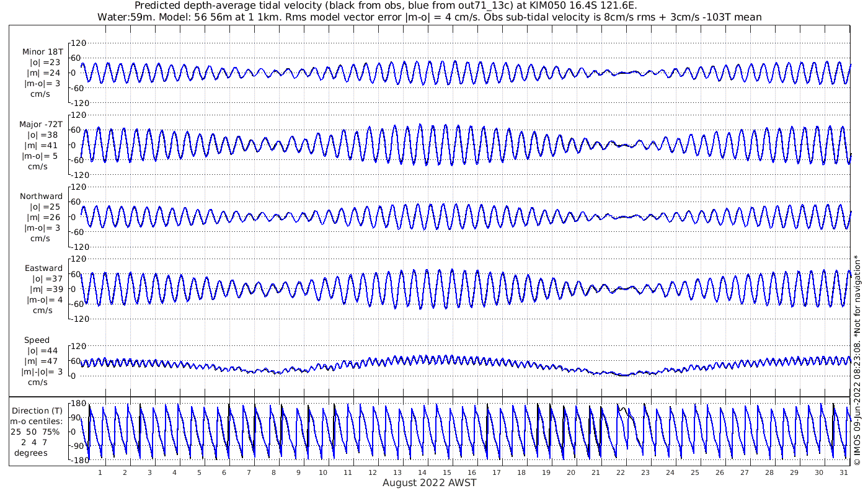
Task: Click the '120' tick of the Speed panel
Action: (77, 346)
